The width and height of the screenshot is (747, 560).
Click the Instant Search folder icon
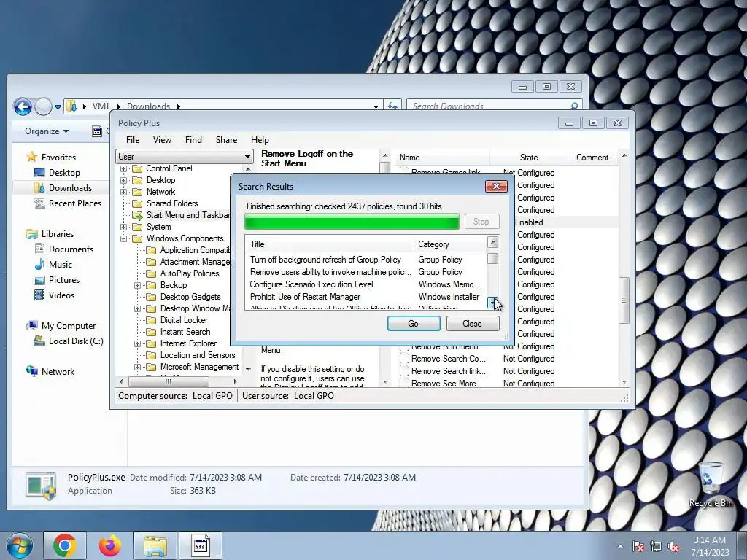(151, 332)
